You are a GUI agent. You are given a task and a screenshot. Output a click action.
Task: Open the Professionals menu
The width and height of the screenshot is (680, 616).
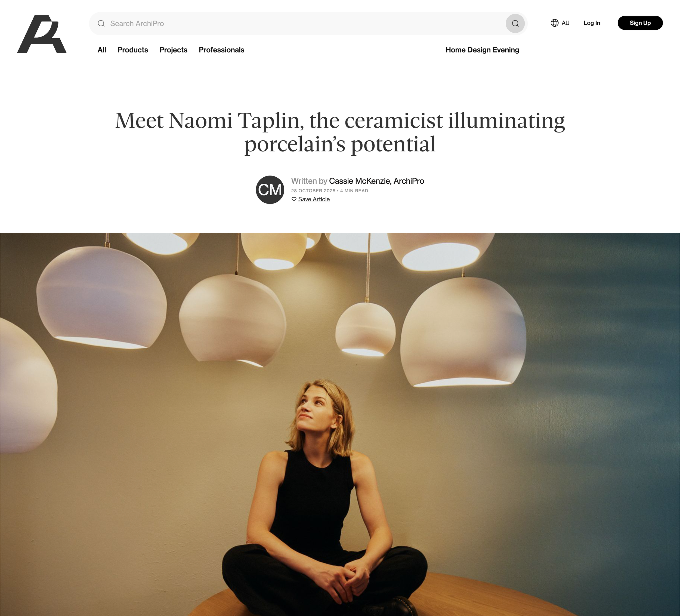coord(221,50)
